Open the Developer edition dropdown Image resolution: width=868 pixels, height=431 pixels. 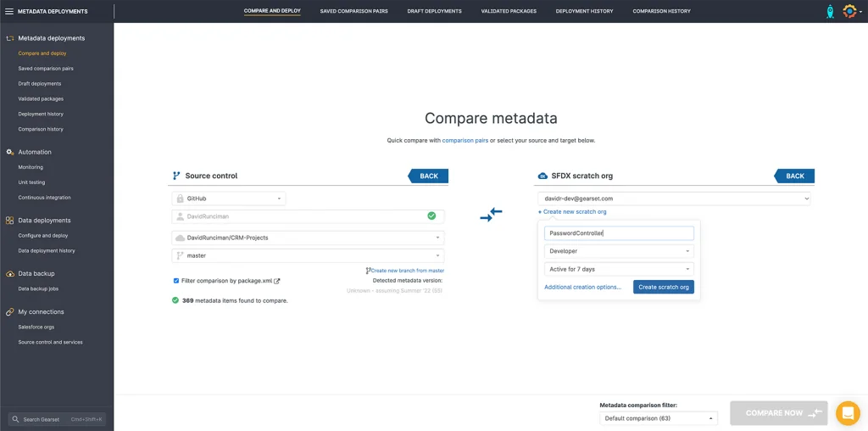pos(619,251)
